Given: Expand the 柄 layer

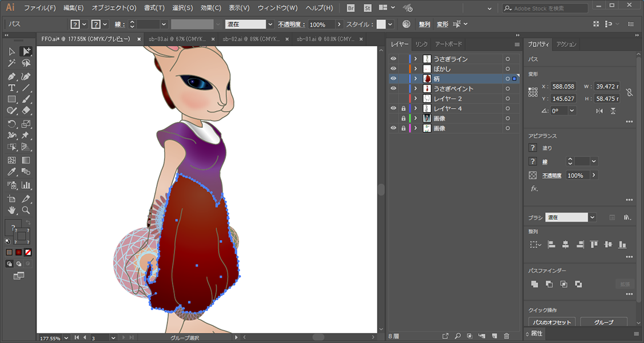Looking at the screenshot, I should point(416,78).
